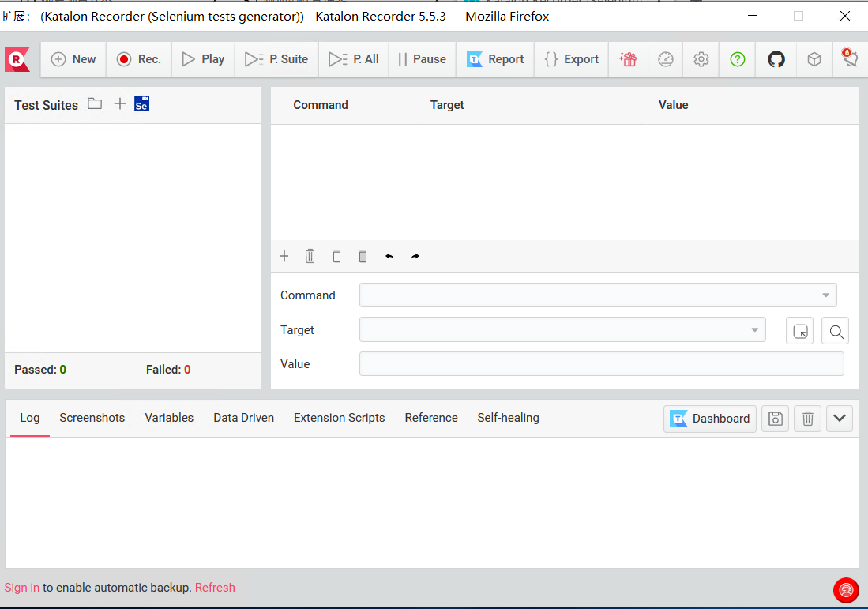Undo the last command edit
Screen dimensions: 868x609
pos(389,257)
